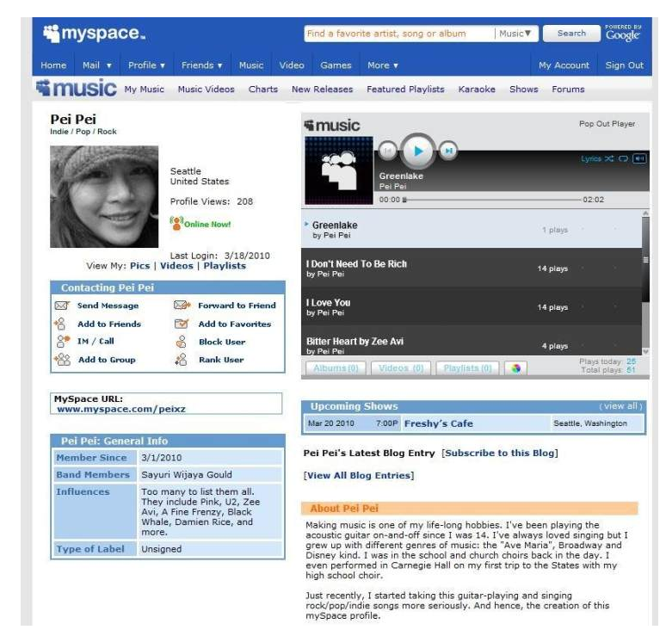Click the color wheel icon below the playlist
672x636 pixels.
(x=516, y=368)
